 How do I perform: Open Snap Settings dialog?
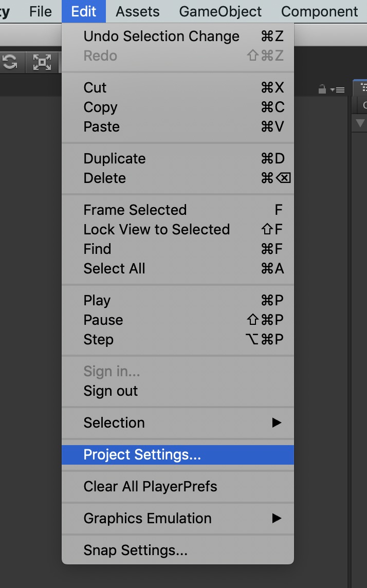[135, 551]
